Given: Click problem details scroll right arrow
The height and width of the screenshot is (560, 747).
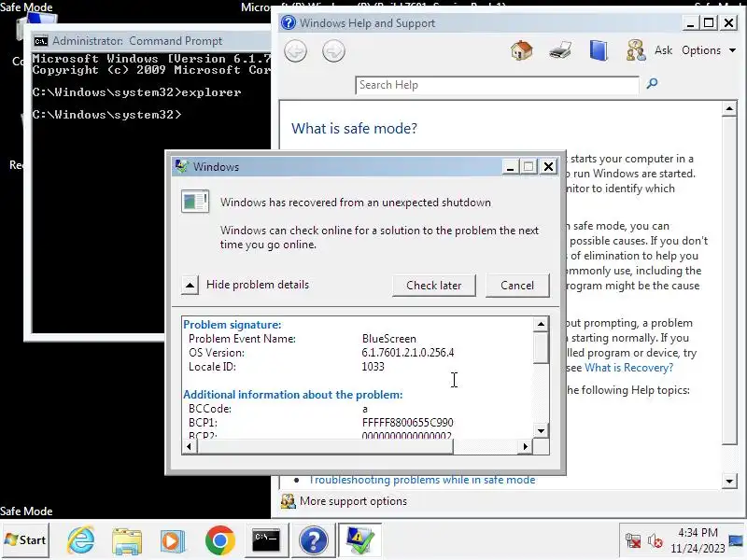Looking at the screenshot, I should tap(525, 447).
